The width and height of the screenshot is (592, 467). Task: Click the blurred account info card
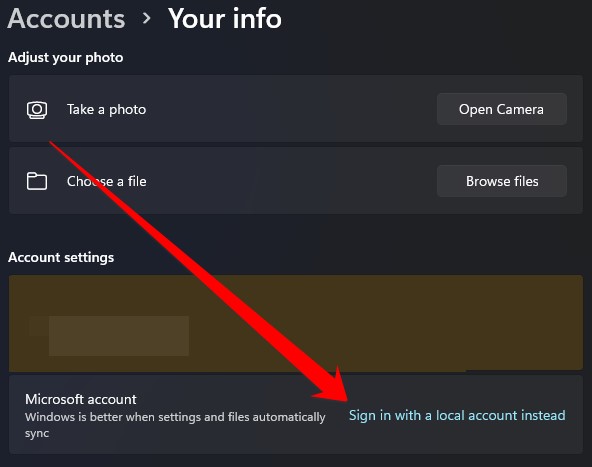click(x=296, y=323)
